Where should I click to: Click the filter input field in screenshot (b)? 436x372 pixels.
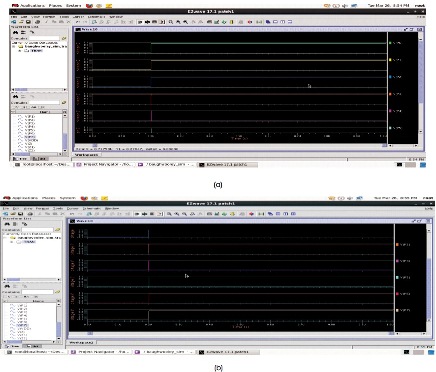pos(37,230)
